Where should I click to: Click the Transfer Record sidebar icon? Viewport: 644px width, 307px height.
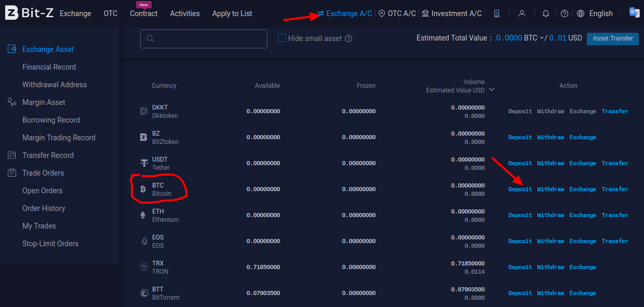tap(12, 155)
